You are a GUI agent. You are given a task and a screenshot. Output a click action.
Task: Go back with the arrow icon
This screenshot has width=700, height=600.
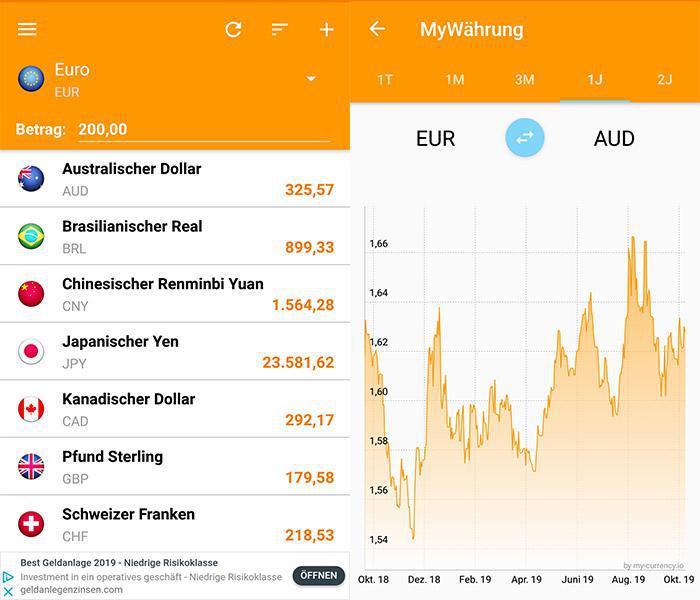377,29
